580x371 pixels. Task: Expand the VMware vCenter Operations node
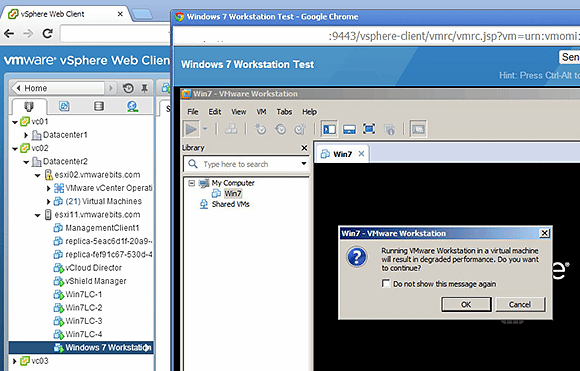pyautogui.click(x=48, y=188)
